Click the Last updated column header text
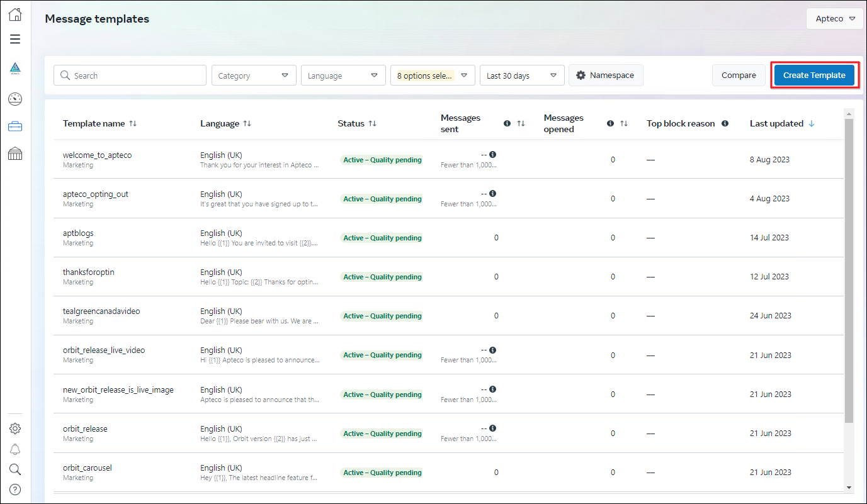The height and width of the screenshot is (504, 867). [x=776, y=124]
